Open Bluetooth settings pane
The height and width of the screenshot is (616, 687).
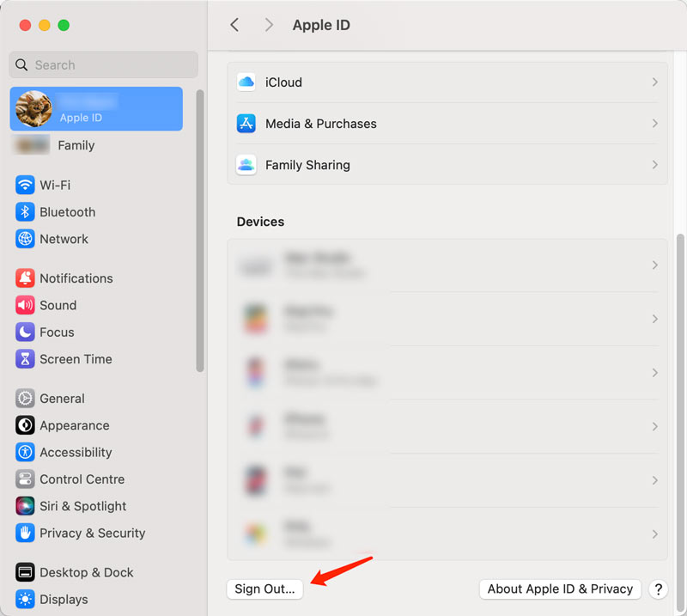click(x=96, y=212)
